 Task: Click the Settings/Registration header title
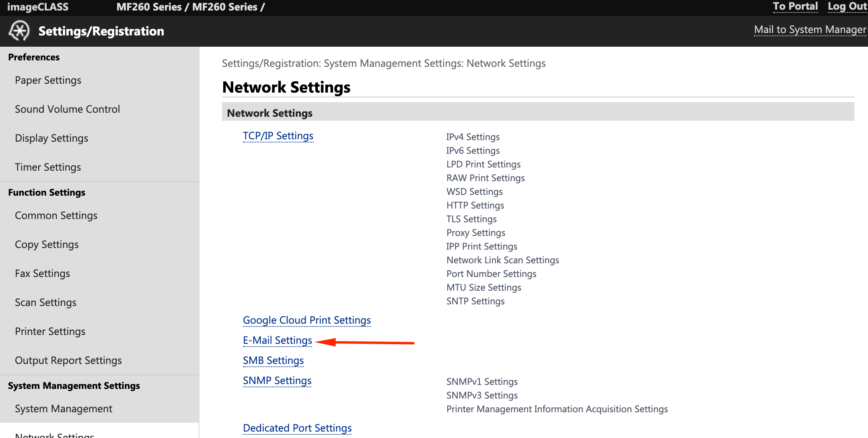pos(101,31)
